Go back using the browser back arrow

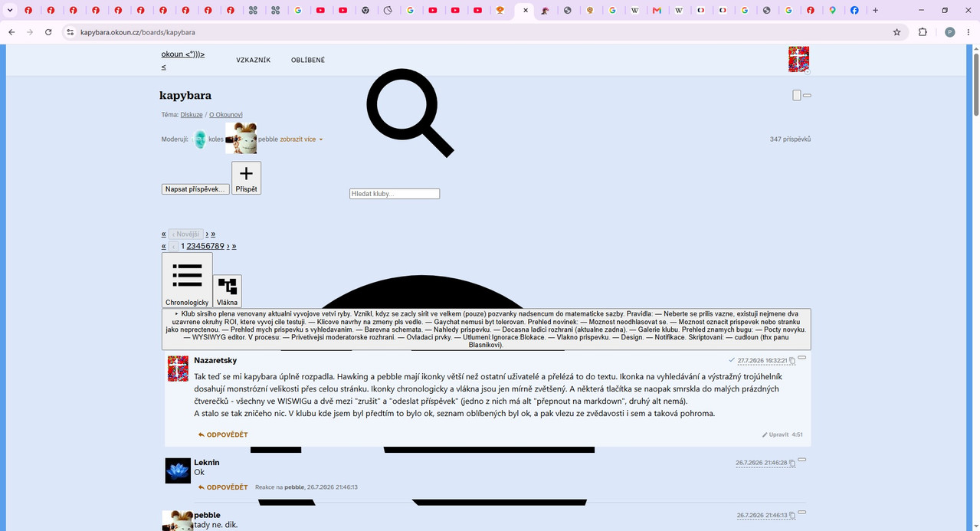(x=11, y=32)
